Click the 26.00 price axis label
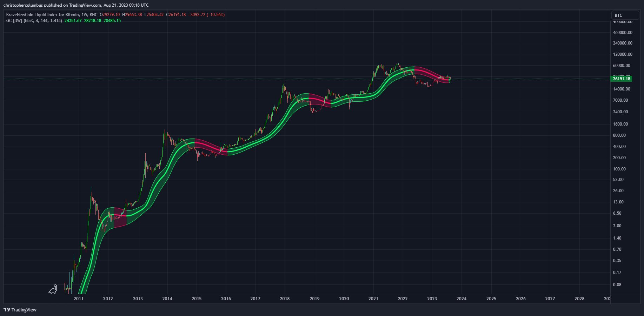The height and width of the screenshot is (316, 644). click(x=618, y=190)
